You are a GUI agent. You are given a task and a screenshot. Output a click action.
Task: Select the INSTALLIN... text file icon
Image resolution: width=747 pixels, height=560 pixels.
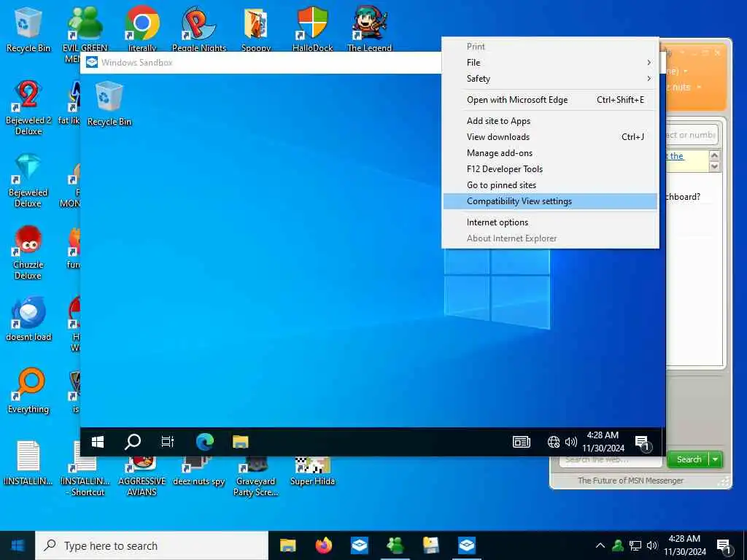(28, 463)
